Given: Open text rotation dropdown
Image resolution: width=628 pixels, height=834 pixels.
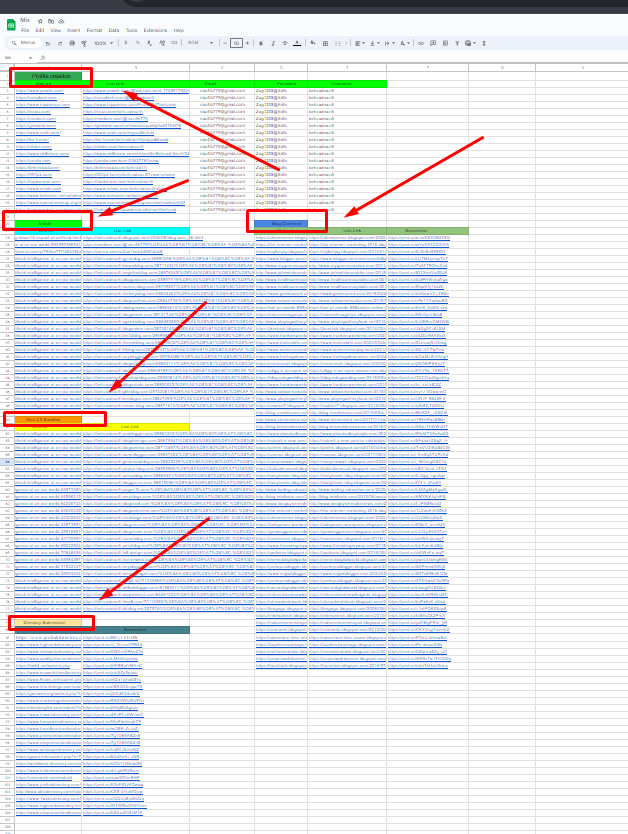Looking at the screenshot, I should tap(405, 43).
